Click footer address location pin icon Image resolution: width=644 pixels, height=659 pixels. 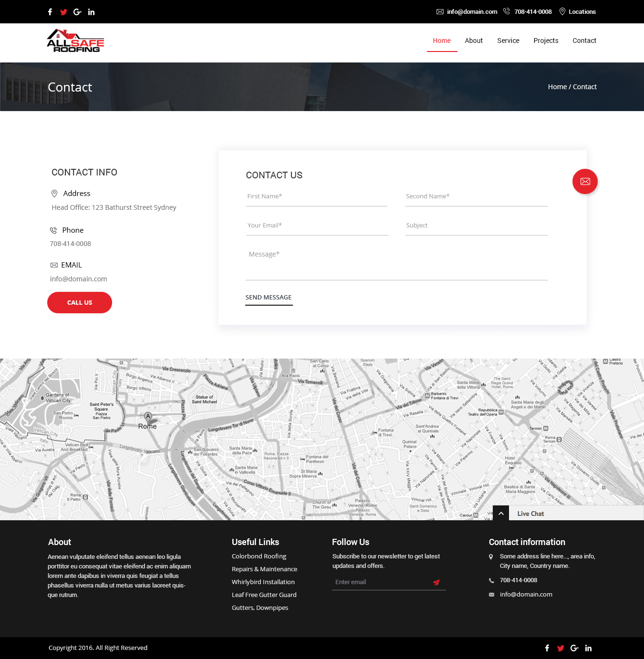(491, 556)
